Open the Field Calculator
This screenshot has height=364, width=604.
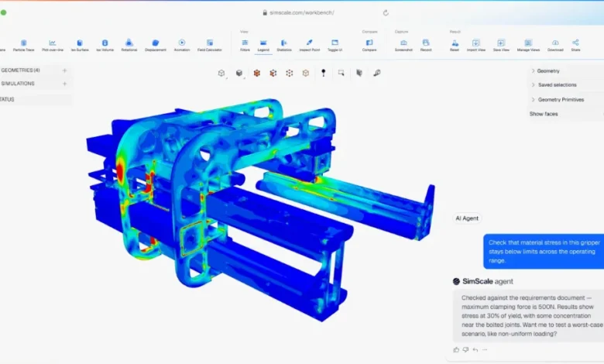(x=210, y=45)
